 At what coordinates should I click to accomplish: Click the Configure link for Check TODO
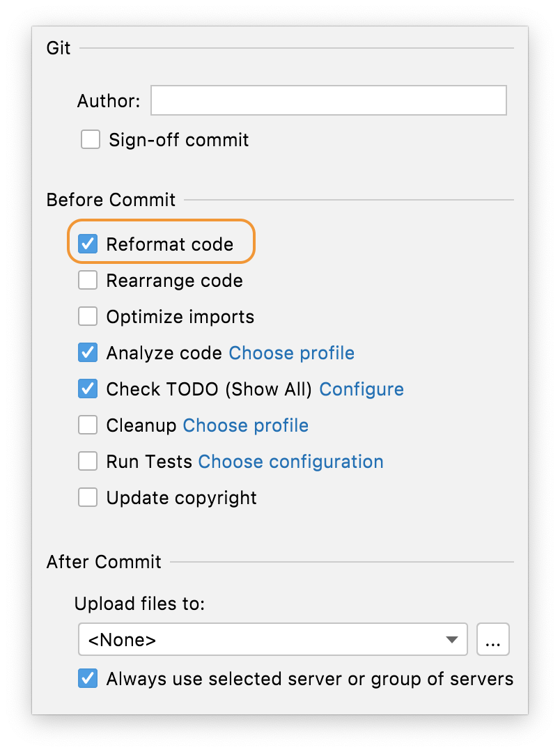click(361, 389)
